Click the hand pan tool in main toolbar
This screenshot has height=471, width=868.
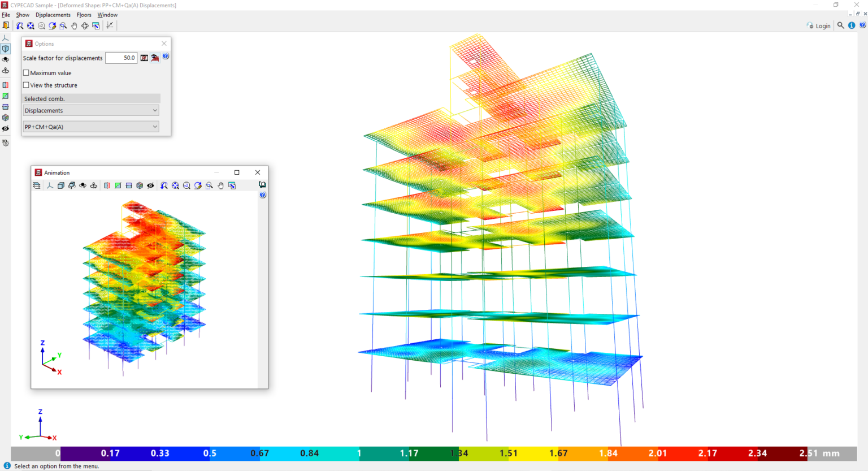pyautogui.click(x=74, y=25)
